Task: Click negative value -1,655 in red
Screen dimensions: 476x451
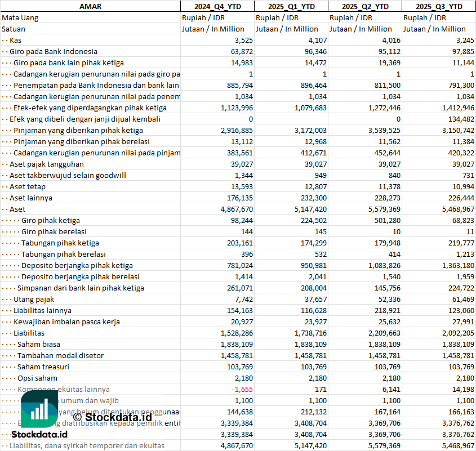Action: [242, 389]
